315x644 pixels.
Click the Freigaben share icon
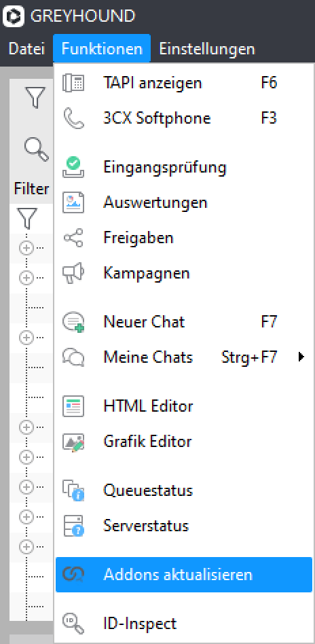click(73, 238)
